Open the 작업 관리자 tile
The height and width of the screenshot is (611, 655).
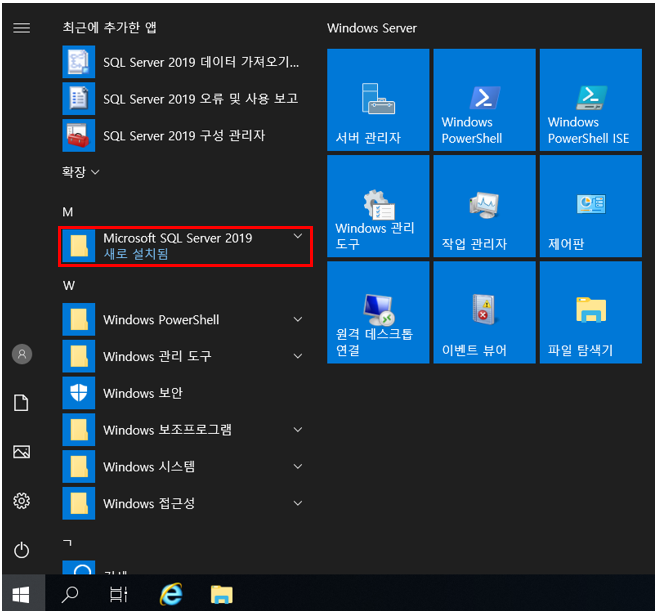tap(485, 206)
